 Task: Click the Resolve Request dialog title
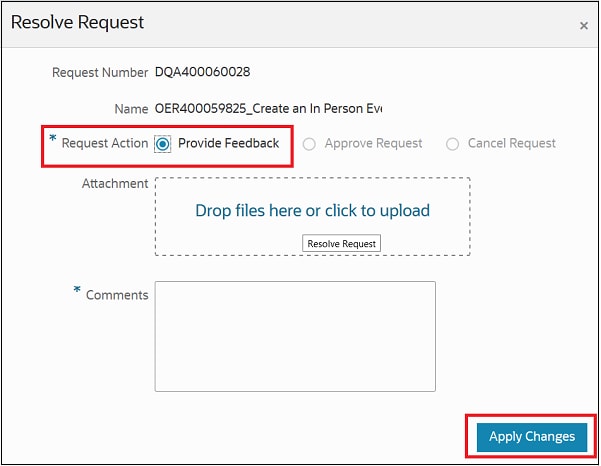(77, 22)
